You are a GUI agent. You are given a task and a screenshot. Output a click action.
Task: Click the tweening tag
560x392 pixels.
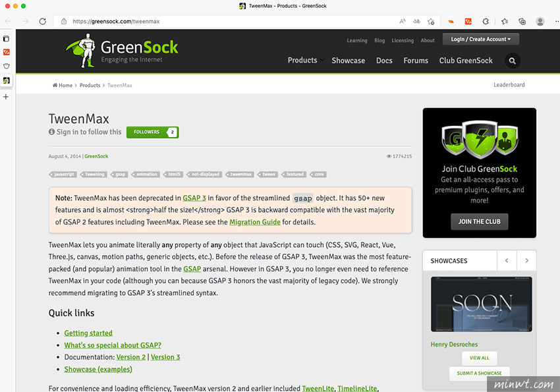coord(94,174)
